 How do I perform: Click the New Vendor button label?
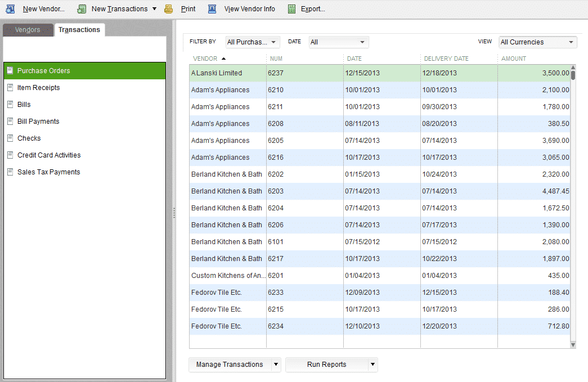point(43,9)
